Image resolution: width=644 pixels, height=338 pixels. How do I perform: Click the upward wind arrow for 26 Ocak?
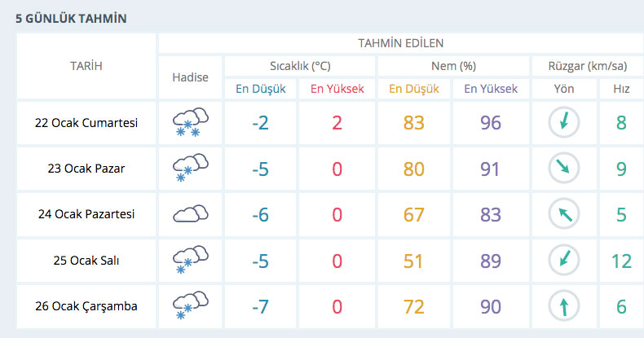point(564,306)
